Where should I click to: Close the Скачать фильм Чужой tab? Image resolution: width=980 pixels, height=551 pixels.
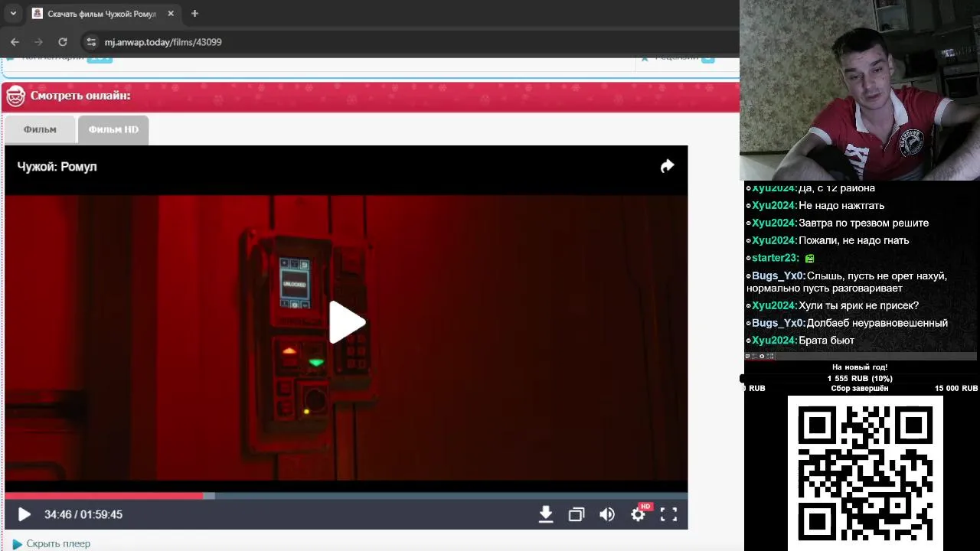point(171,14)
